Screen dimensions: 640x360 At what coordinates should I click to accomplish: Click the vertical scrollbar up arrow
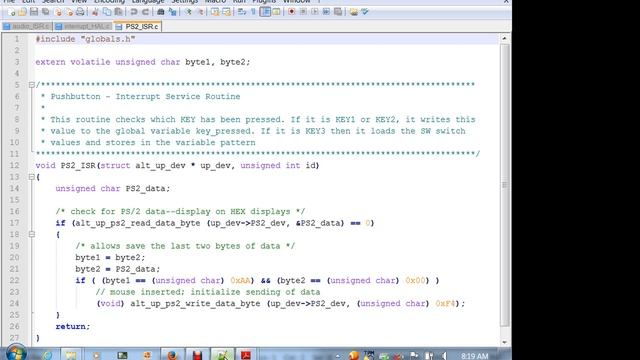[504, 38]
